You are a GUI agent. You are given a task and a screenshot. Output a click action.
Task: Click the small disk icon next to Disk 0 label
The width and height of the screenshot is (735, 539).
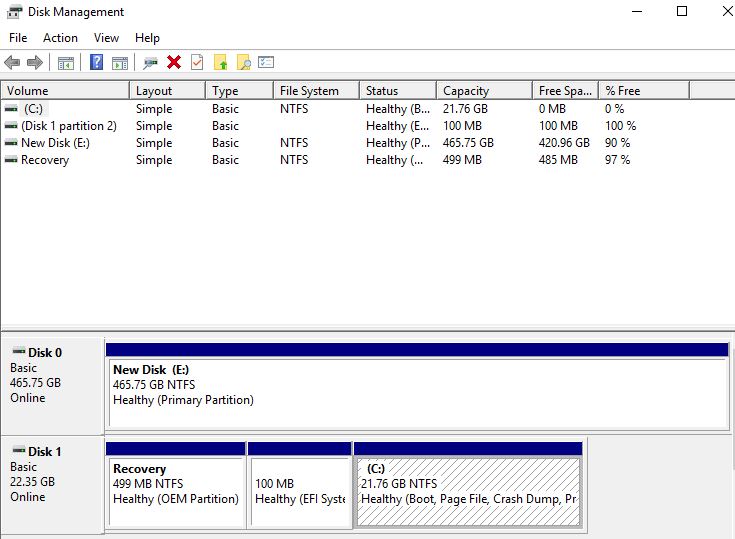point(19,351)
